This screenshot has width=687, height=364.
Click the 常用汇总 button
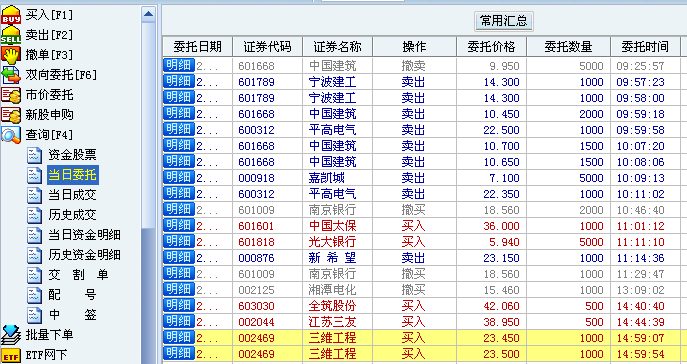(x=504, y=21)
